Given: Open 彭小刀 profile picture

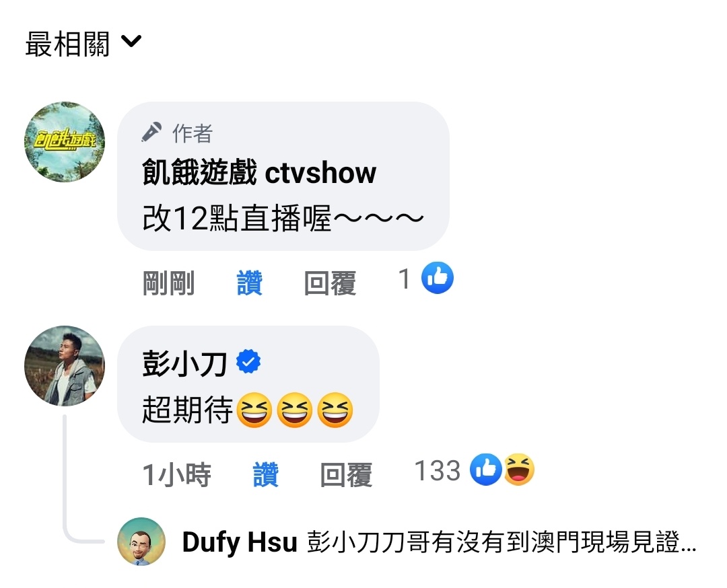Looking at the screenshot, I should pos(65,366).
